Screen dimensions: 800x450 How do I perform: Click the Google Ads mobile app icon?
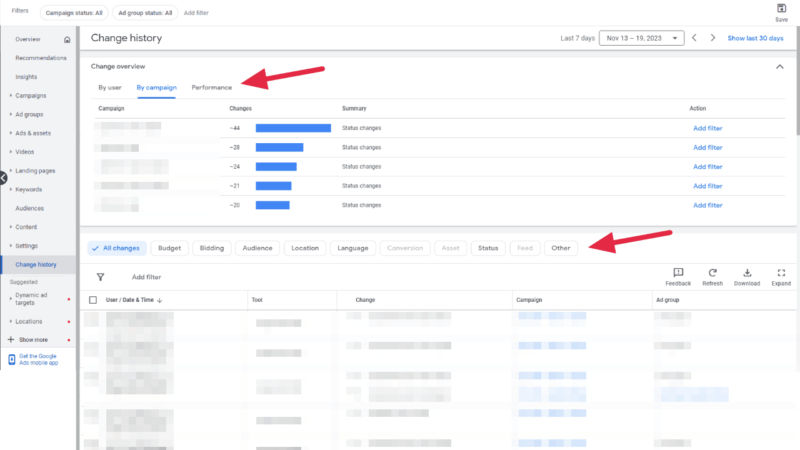click(x=12, y=360)
